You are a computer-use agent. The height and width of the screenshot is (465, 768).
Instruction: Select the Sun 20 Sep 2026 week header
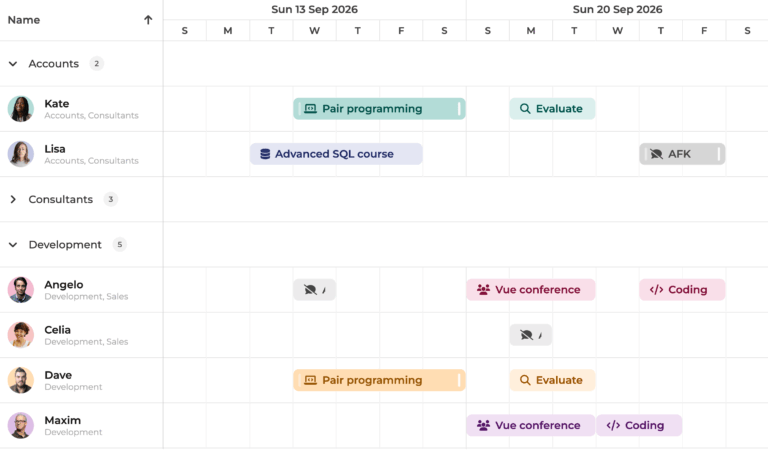[x=617, y=10]
